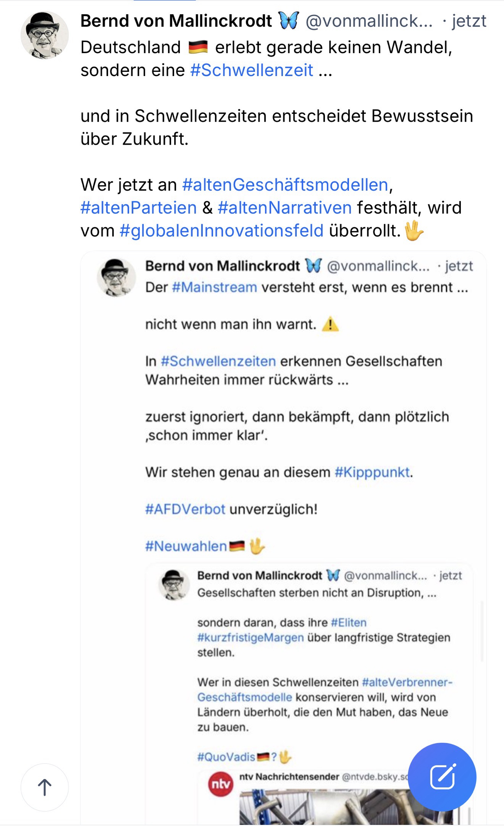The height and width of the screenshot is (831, 504).
Task: Tap the #altenParteien hashtag link
Action: pos(138,207)
